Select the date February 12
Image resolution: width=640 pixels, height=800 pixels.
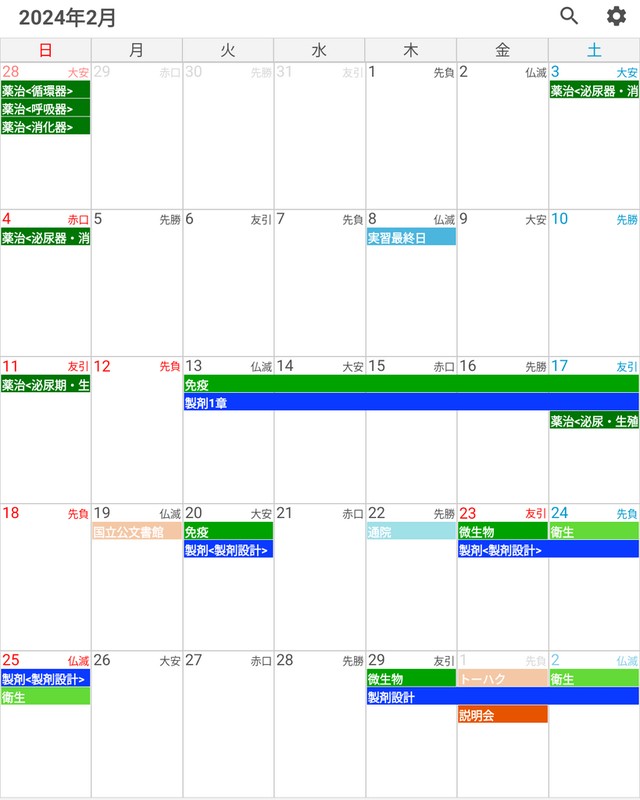pos(137,430)
